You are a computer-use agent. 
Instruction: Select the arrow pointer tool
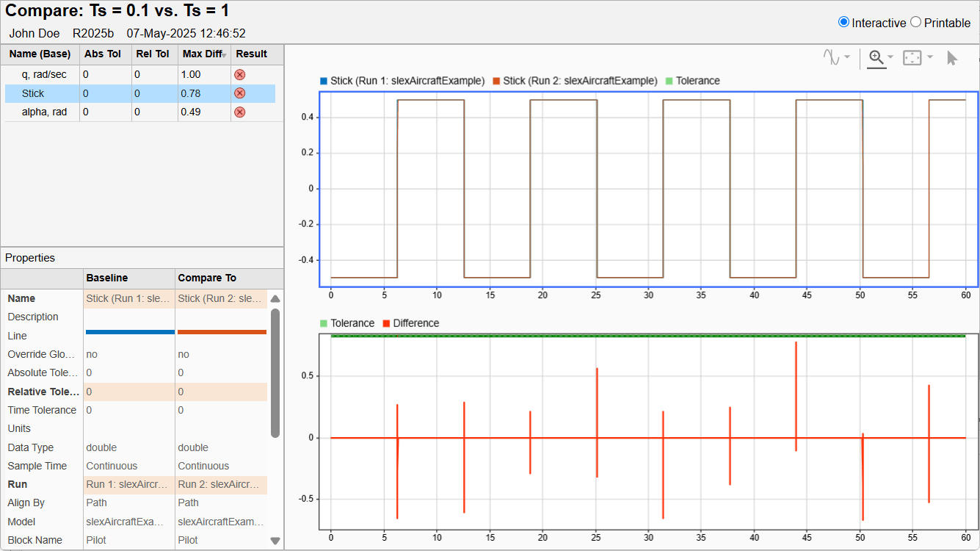(x=952, y=58)
